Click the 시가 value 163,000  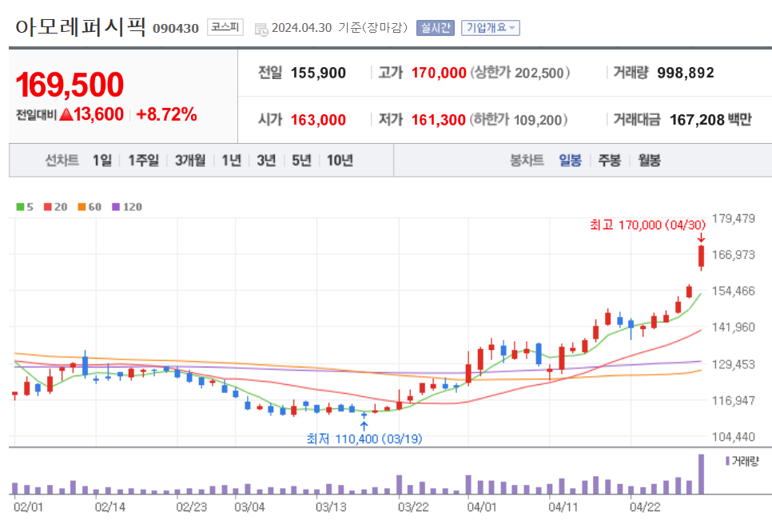(x=318, y=120)
